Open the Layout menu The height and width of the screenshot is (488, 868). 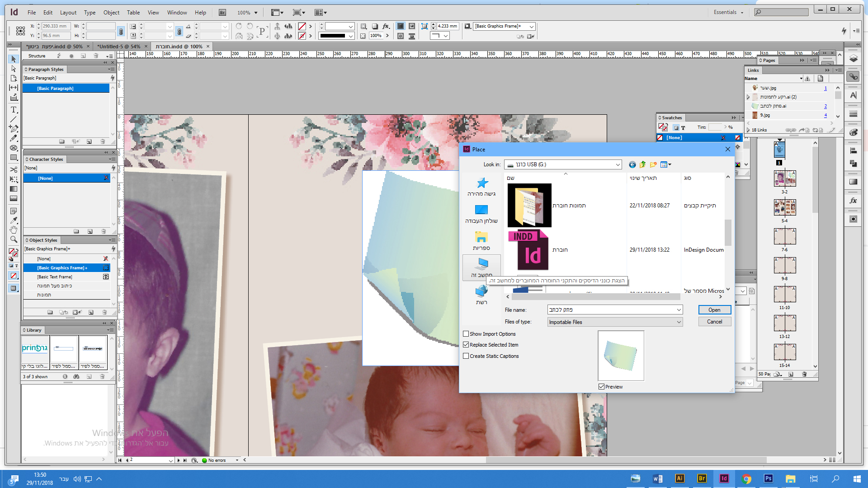(x=68, y=13)
